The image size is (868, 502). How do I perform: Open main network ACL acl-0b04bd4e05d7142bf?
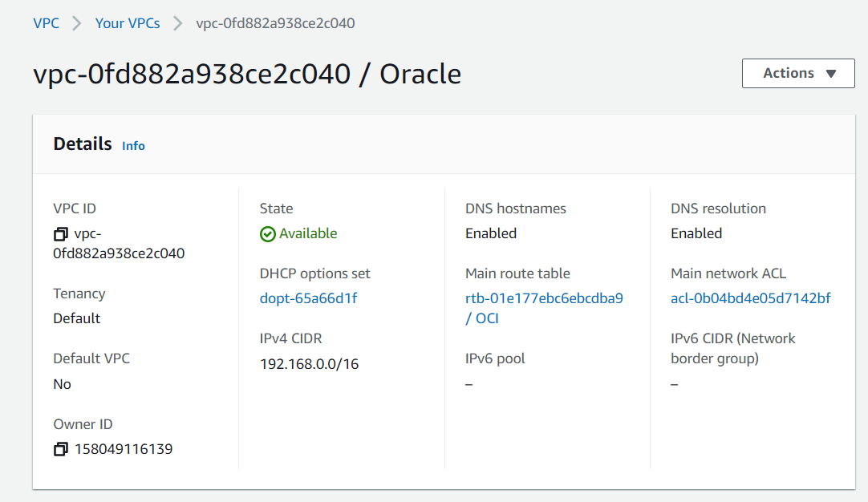tap(750, 298)
